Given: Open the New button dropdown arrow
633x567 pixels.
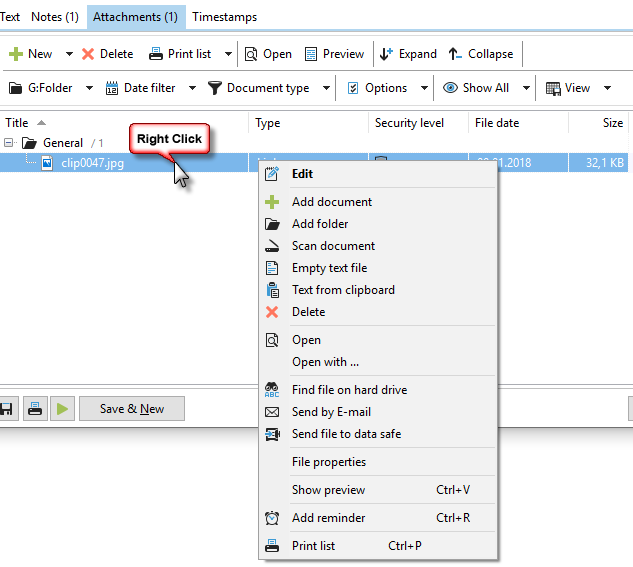Looking at the screenshot, I should (x=69, y=54).
